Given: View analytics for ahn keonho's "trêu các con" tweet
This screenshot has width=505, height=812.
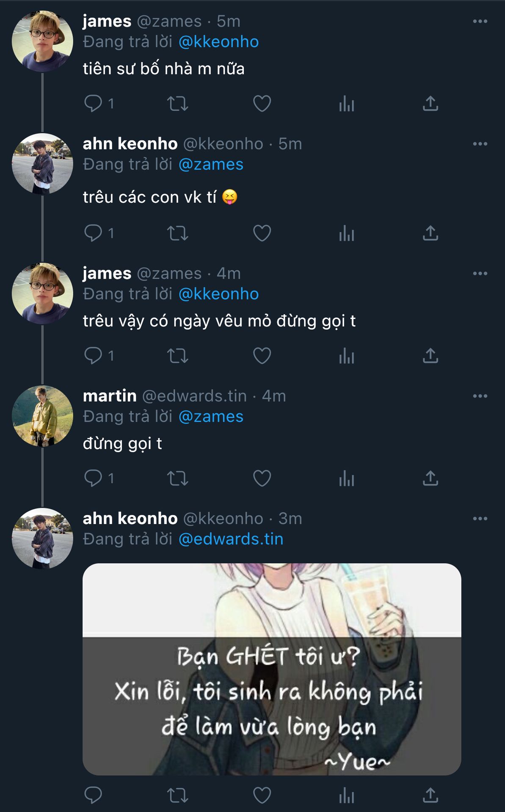Looking at the screenshot, I should click(x=346, y=233).
